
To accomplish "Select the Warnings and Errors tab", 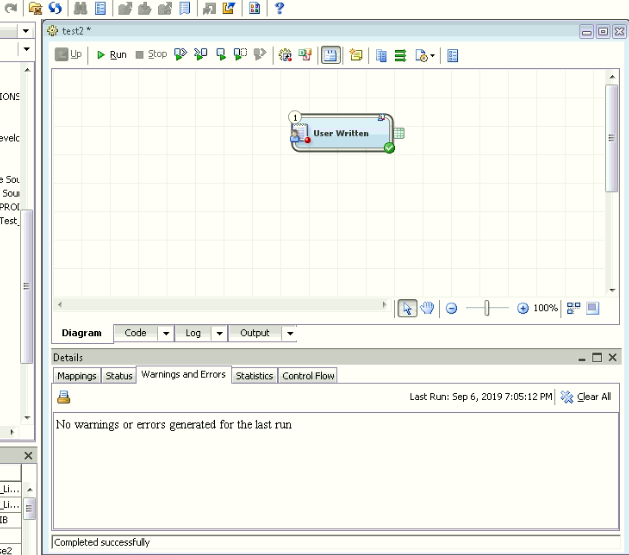I will click(x=183, y=375).
